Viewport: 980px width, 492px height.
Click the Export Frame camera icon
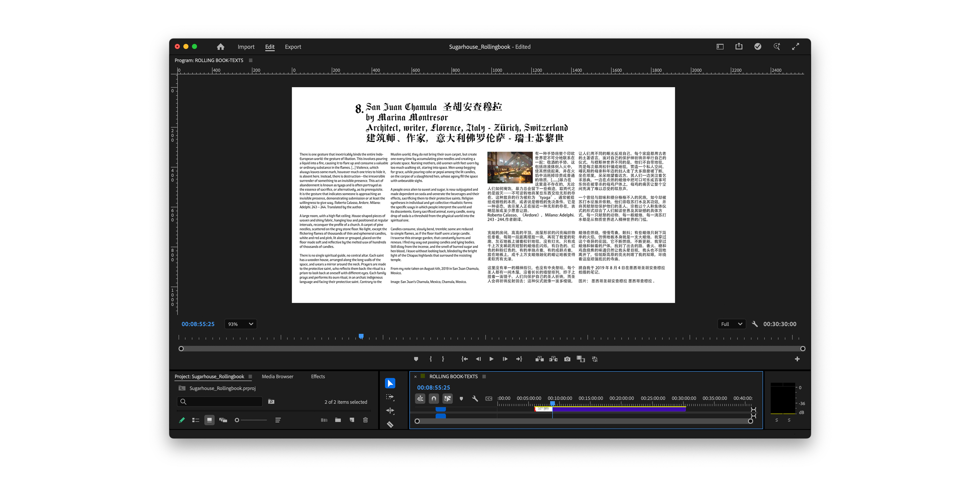tap(567, 359)
